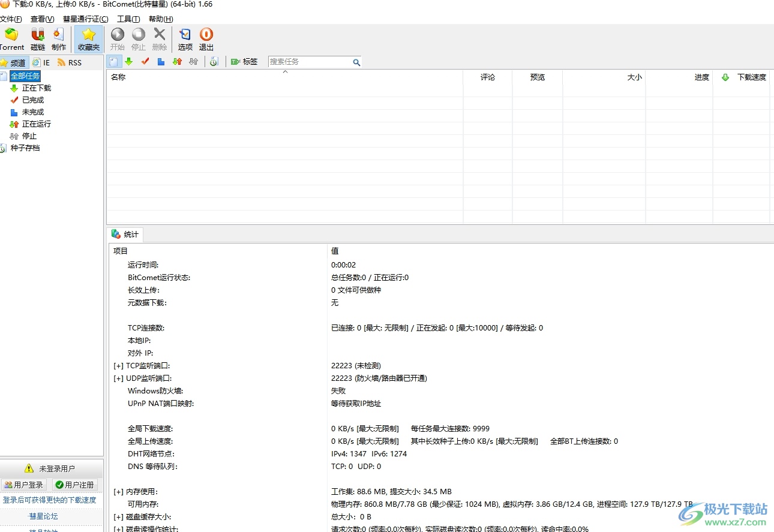Sort by the 大小 column header
Viewport: 774px width, 532px height.
coord(604,77)
